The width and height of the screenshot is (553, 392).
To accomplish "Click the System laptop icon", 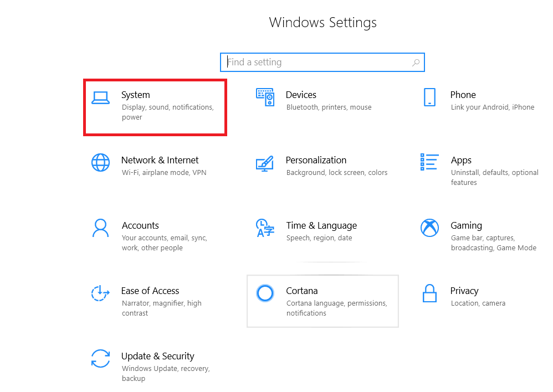I will click(100, 97).
